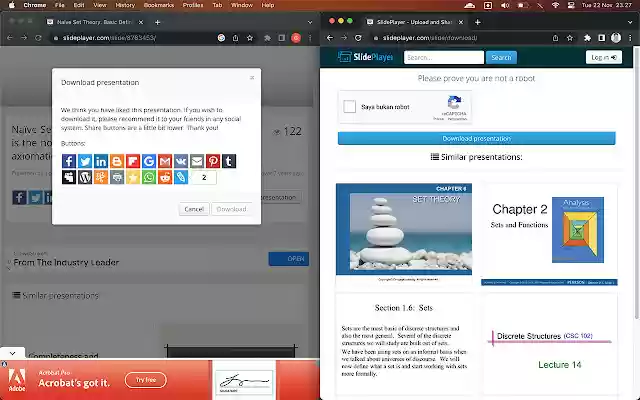Open profile avatar in right Chrome window
Viewport: 640px width, 400px height.
point(616,38)
